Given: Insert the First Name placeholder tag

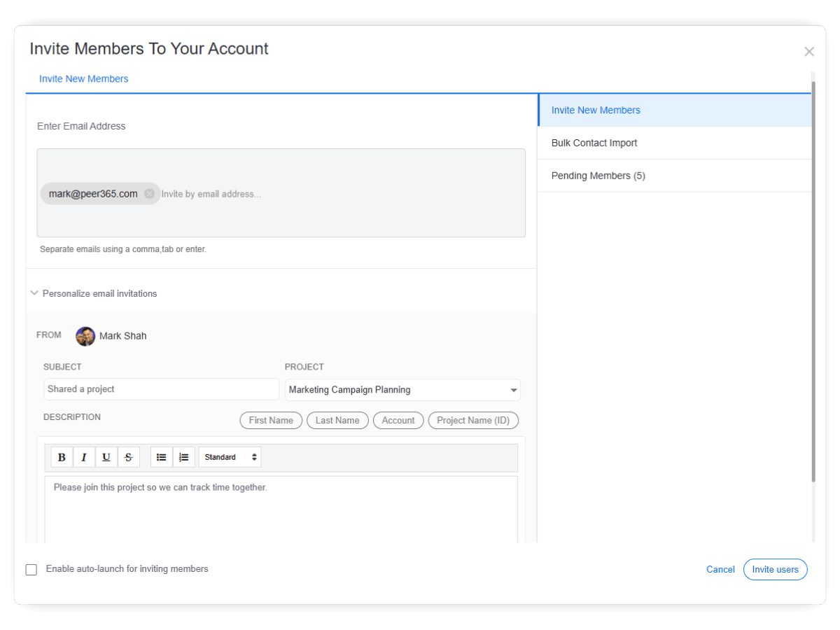Looking at the screenshot, I should (x=271, y=420).
